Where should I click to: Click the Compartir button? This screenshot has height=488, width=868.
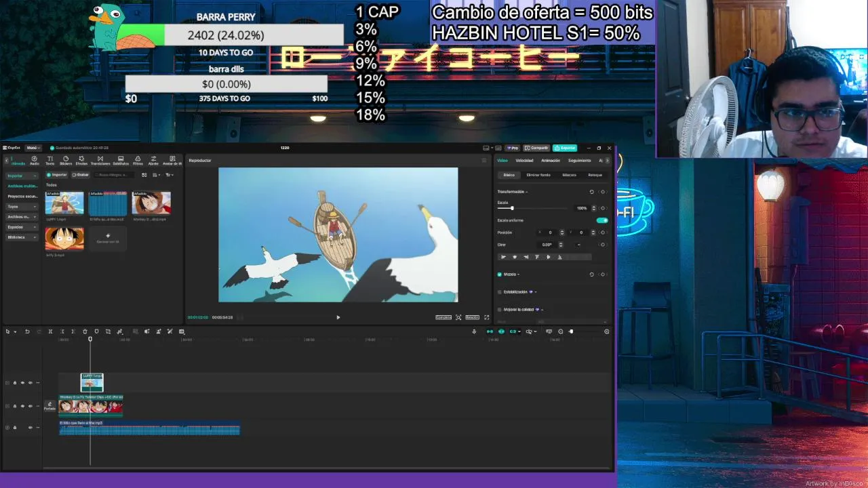click(x=536, y=148)
